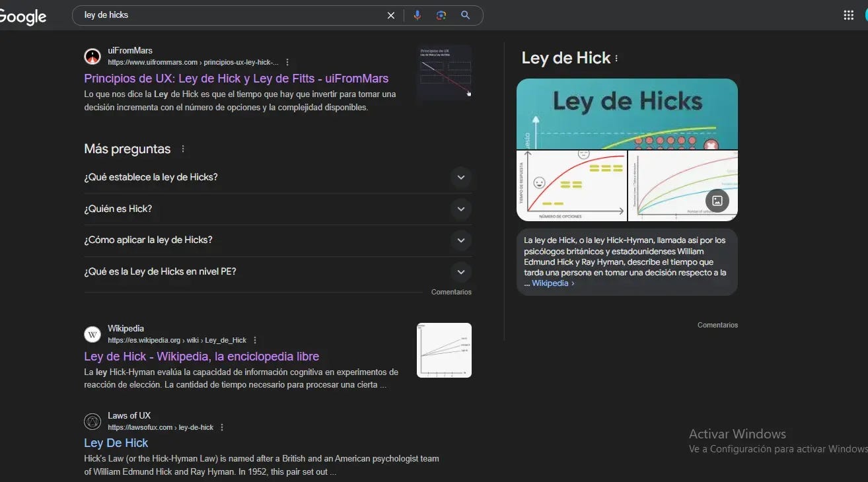Click the Wikipedia site favicon

point(92,334)
